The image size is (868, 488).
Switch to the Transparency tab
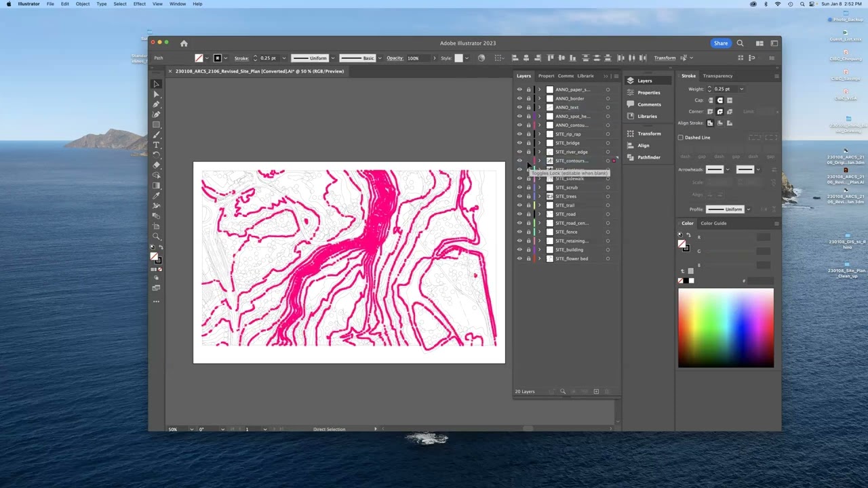tap(717, 76)
